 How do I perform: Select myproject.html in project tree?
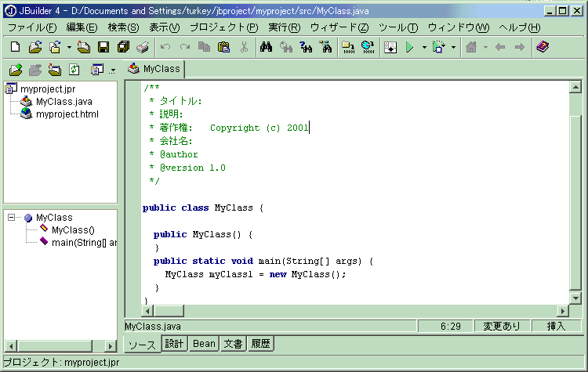(67, 114)
